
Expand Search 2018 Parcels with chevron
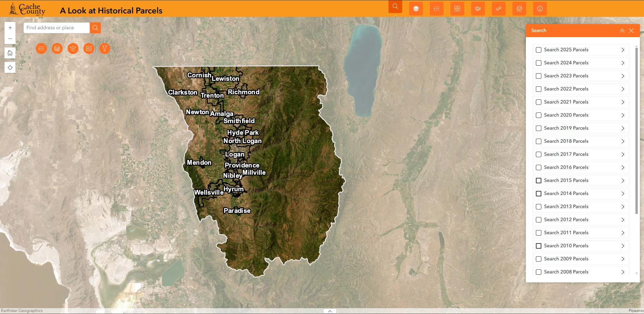[x=623, y=141]
